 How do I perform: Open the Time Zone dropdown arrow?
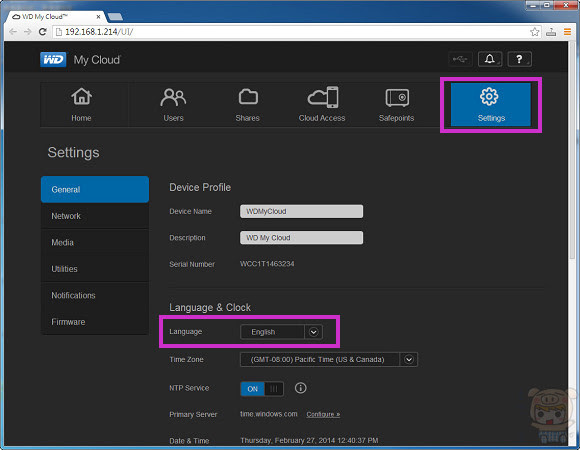[x=409, y=359]
